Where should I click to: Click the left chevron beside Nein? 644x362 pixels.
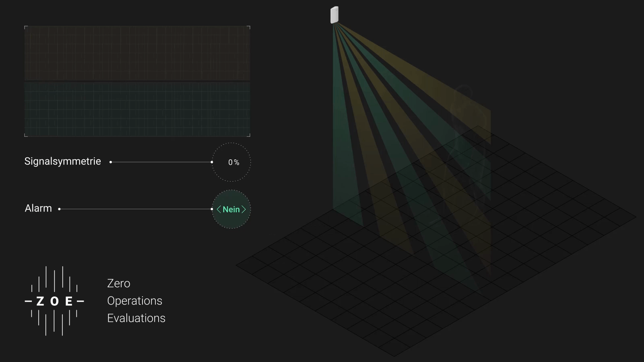[x=219, y=209]
